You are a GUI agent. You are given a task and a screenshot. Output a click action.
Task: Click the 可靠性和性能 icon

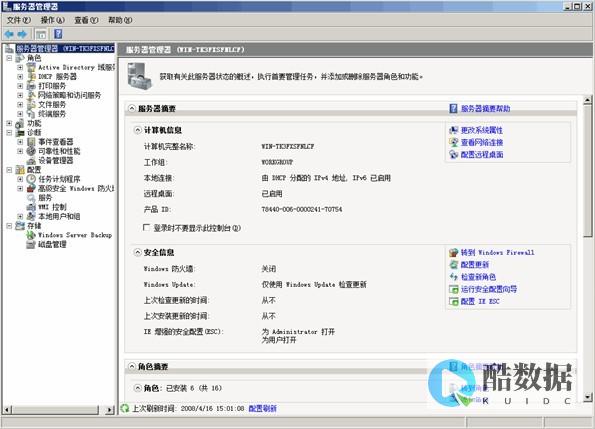[x=31, y=151]
